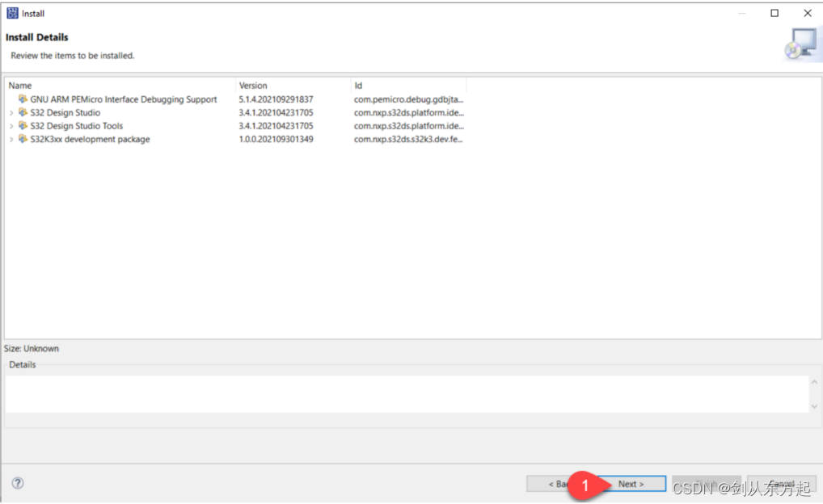Click inside the Details text area
This screenshot has width=823, height=504.
407,394
